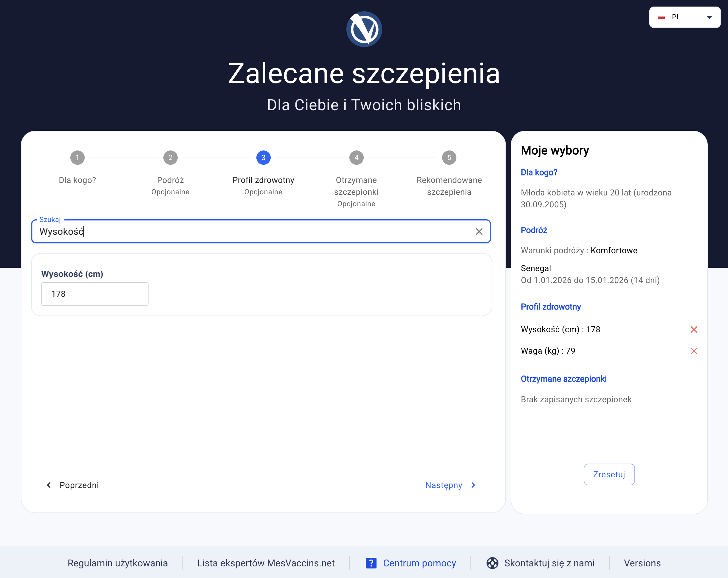
Task: Click the contact lifebuoy icon in footer
Action: point(492,563)
